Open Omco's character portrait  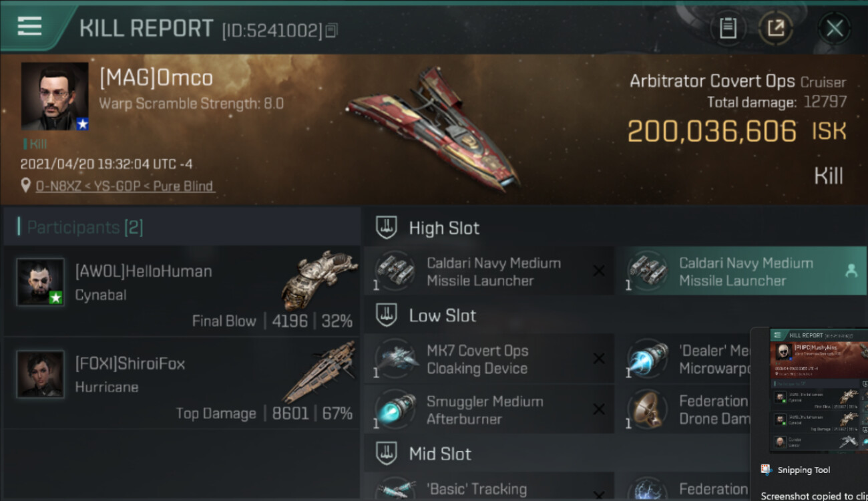click(55, 96)
